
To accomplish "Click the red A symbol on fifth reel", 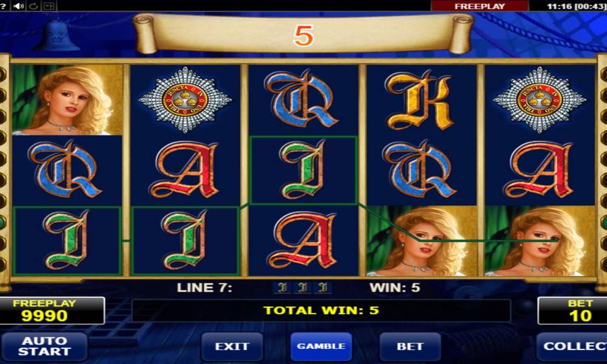I will pyautogui.click(x=540, y=170).
